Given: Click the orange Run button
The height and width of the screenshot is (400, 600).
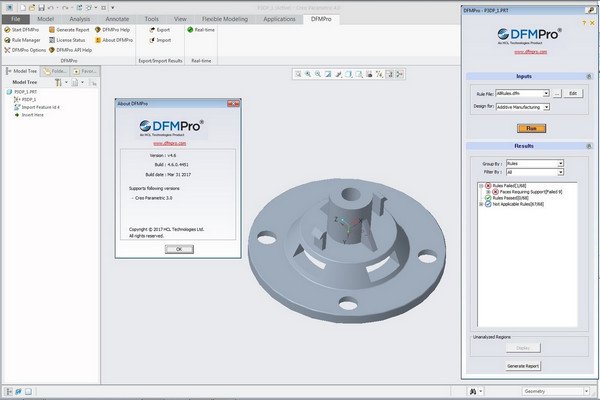Looking at the screenshot, I should 531,129.
